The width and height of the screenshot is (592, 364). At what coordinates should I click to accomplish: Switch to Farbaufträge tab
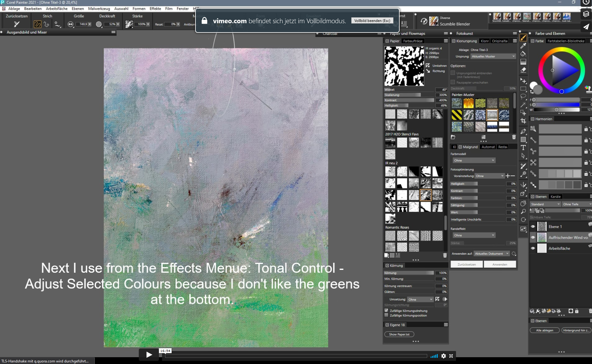coord(413,41)
